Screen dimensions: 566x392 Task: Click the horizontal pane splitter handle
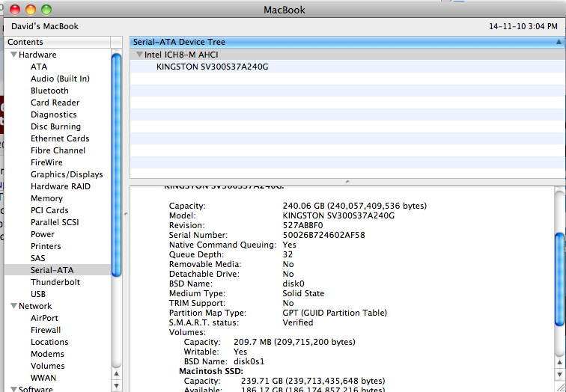[x=347, y=182]
